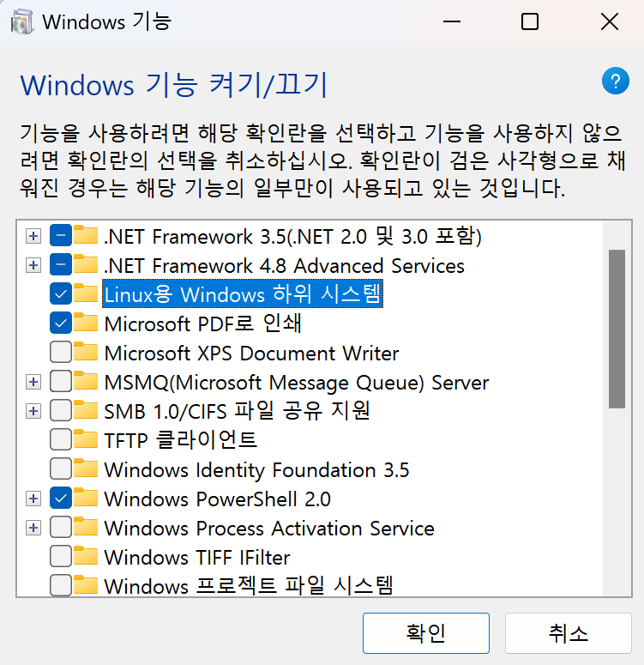Select the Microsoft XPS Document Writer label
Viewport: 644px width, 665px height.
point(251,353)
